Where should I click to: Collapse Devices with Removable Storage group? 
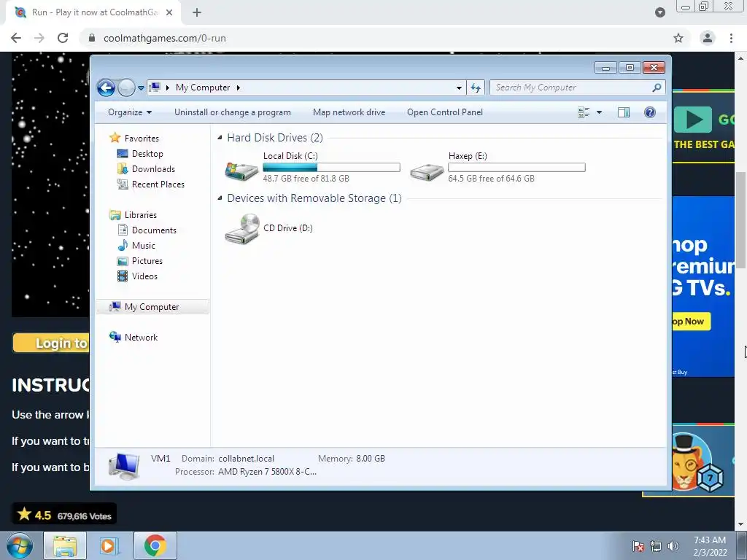220,198
